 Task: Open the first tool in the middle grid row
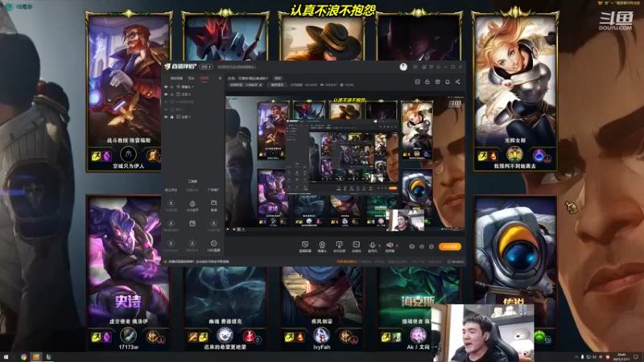pyautogui.click(x=171, y=225)
